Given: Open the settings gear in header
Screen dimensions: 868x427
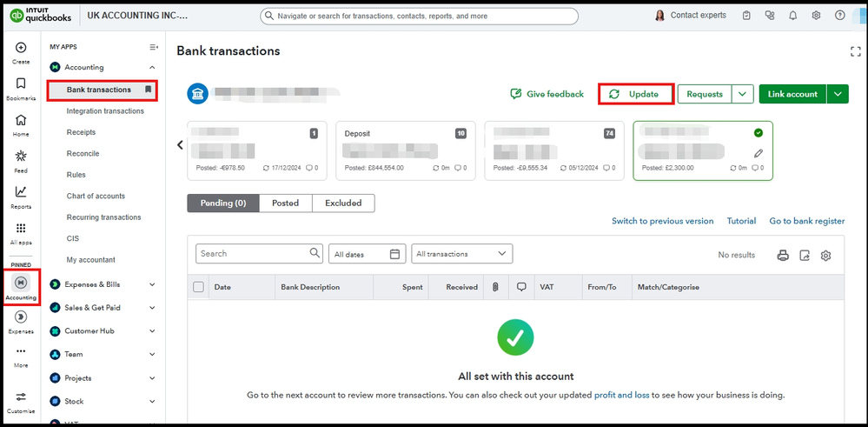Looking at the screenshot, I should [x=816, y=16].
